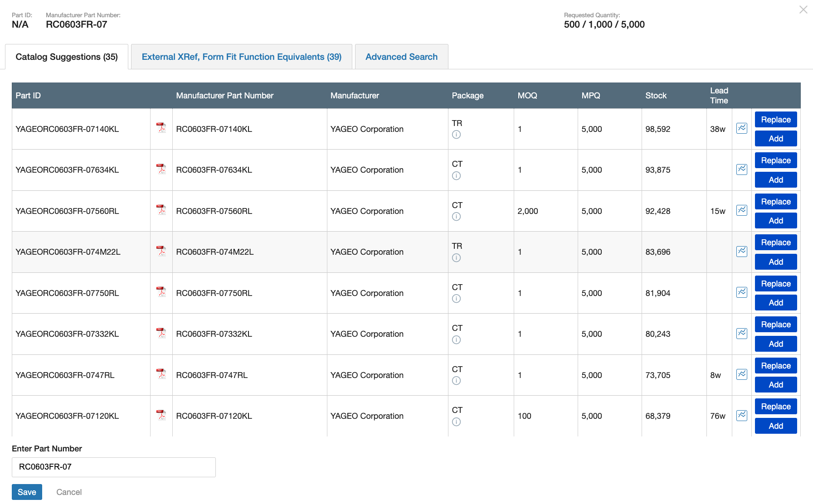
Task: Add part RC0603FR-07634KL
Action: click(x=776, y=180)
